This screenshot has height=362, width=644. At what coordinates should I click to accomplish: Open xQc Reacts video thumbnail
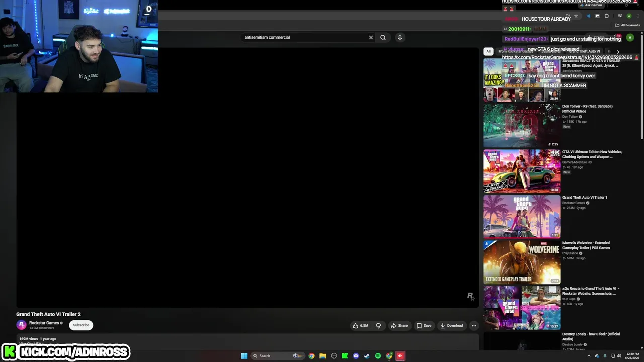pos(522,308)
